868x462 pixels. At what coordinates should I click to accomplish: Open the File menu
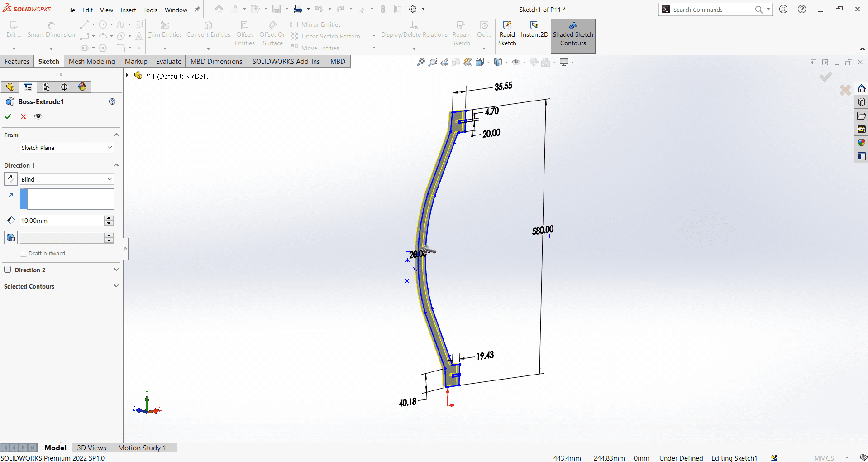click(71, 10)
